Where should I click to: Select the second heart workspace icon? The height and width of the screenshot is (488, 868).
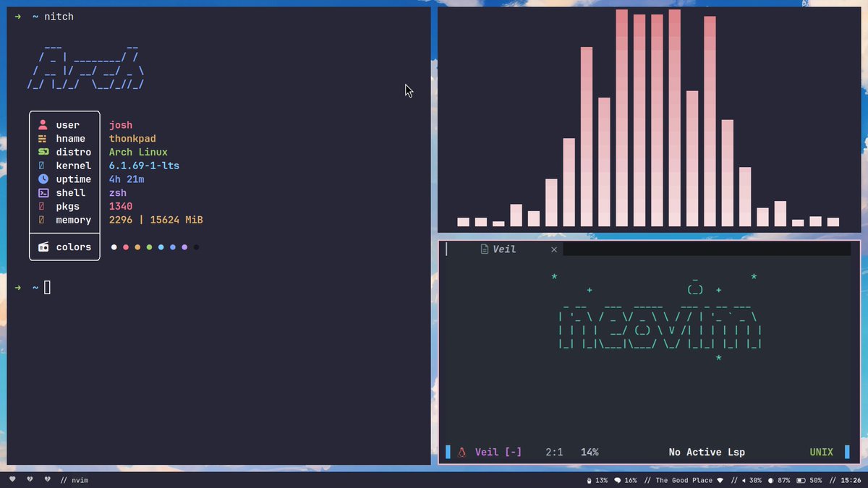(30, 479)
